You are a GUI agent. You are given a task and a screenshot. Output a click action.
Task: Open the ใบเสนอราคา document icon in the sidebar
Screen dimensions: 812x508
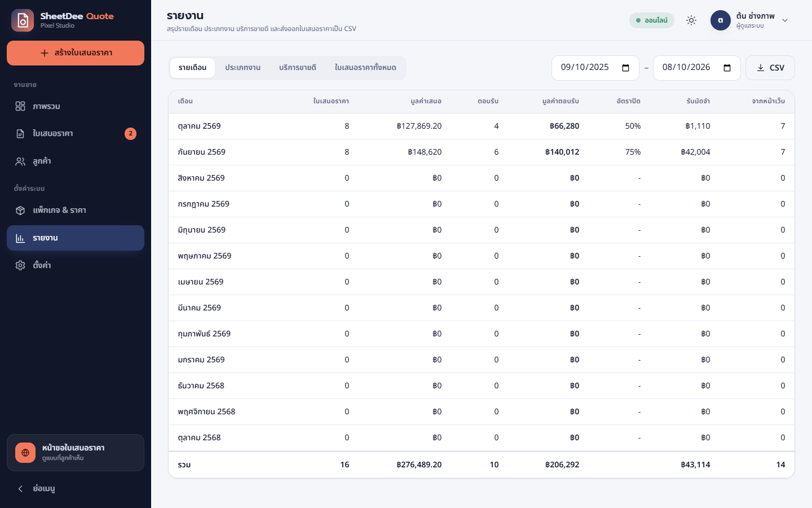[20, 134]
